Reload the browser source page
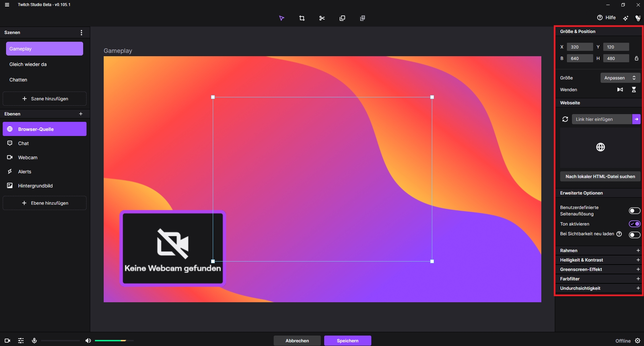This screenshot has height=346, width=644. point(565,119)
